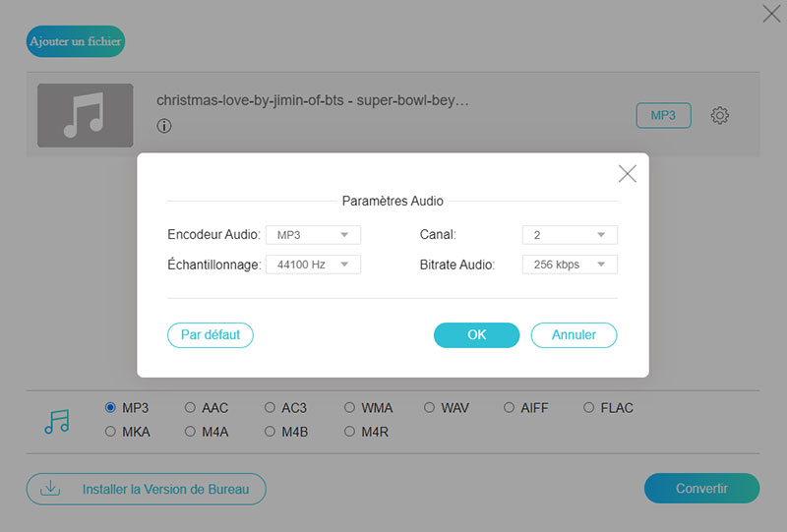Click the gear settings icon beside MP3
787x532 pixels.
pyautogui.click(x=719, y=116)
